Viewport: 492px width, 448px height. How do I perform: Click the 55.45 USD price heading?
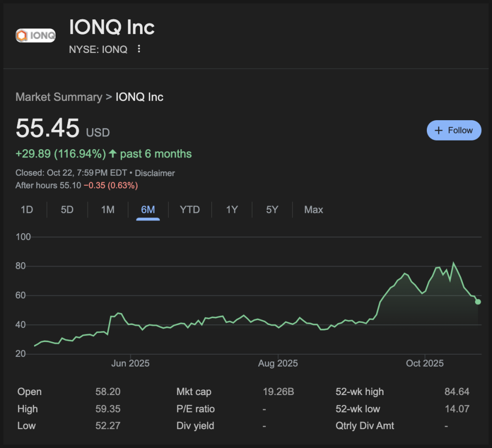click(47, 128)
